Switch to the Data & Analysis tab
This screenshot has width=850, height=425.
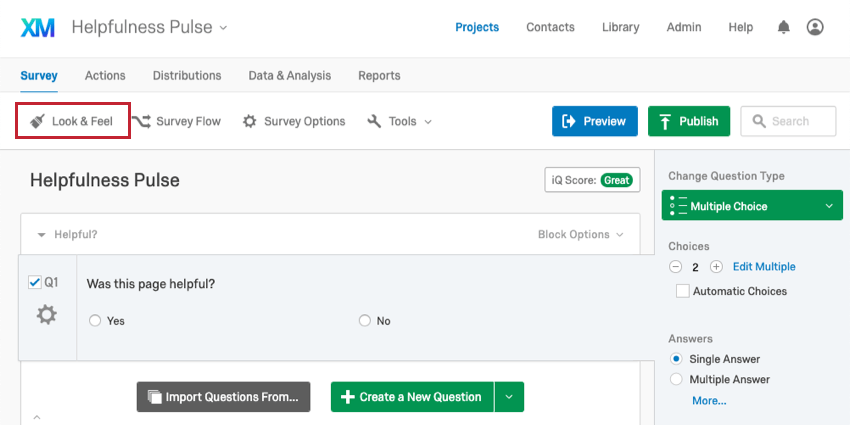point(289,75)
